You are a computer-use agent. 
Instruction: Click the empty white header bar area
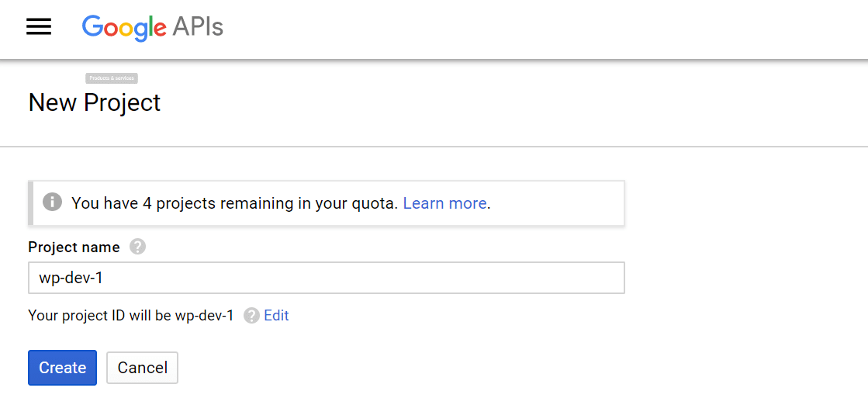point(543,28)
